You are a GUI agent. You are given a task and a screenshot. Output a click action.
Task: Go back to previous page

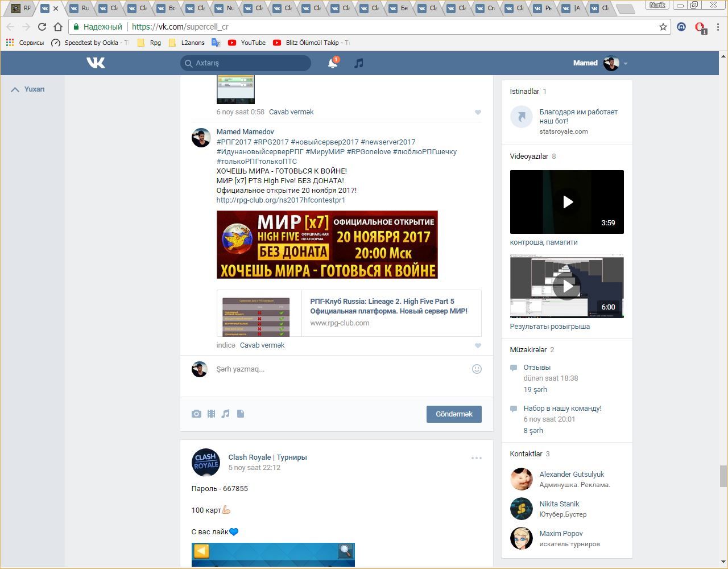(10, 27)
